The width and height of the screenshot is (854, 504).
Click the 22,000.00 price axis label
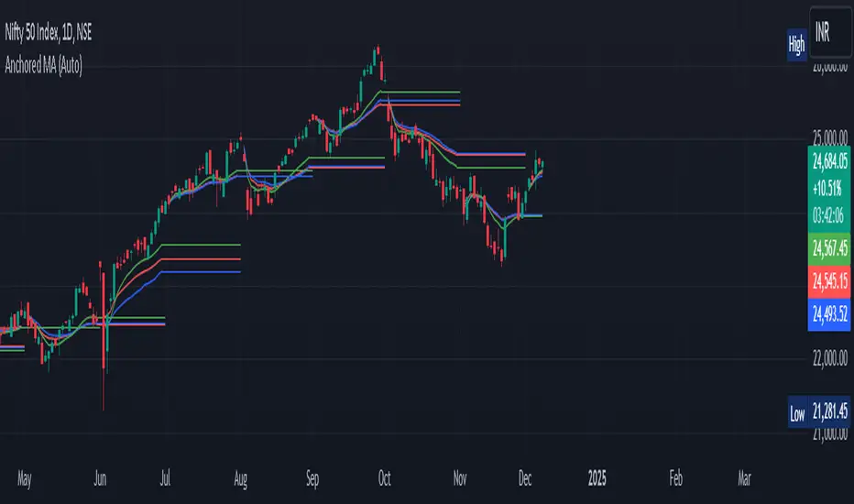(x=827, y=360)
